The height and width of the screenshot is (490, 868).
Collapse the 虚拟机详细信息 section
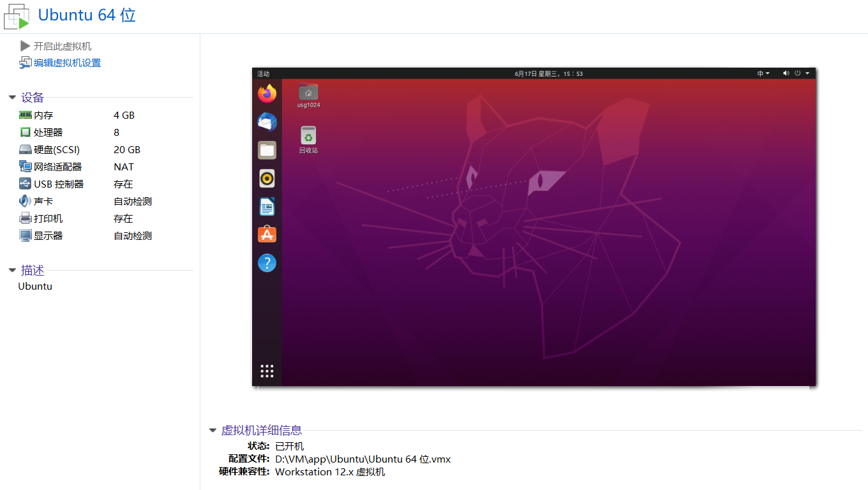tap(213, 431)
